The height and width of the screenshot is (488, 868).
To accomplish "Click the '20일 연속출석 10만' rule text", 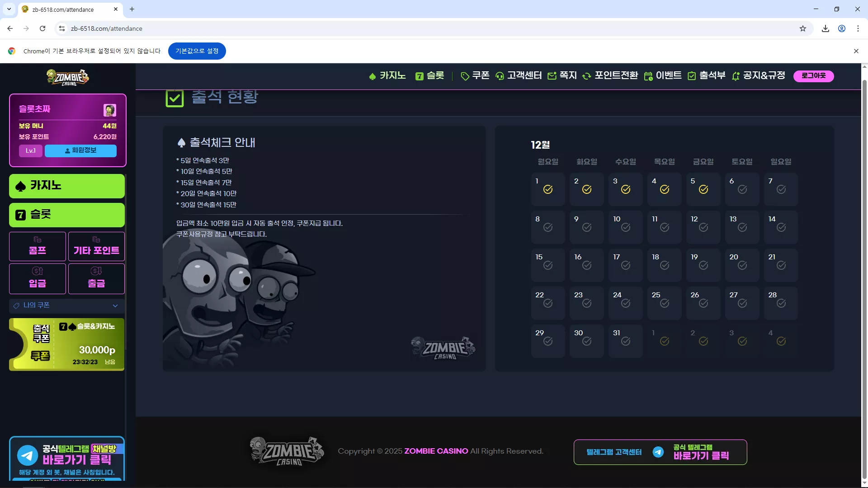I will click(x=206, y=193).
